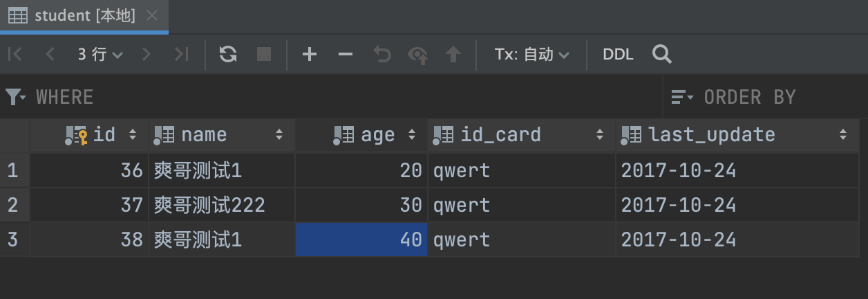Go to the previous page of rows
868x299 pixels.
(49, 54)
